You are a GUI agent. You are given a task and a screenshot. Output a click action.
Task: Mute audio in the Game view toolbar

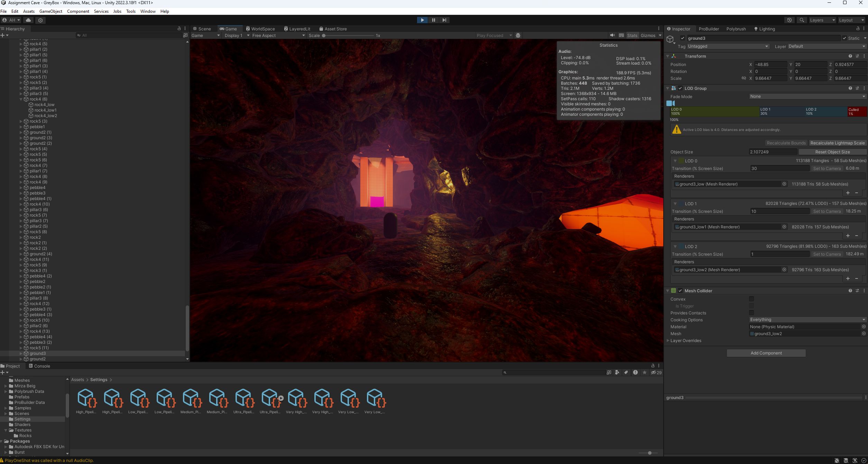(612, 35)
